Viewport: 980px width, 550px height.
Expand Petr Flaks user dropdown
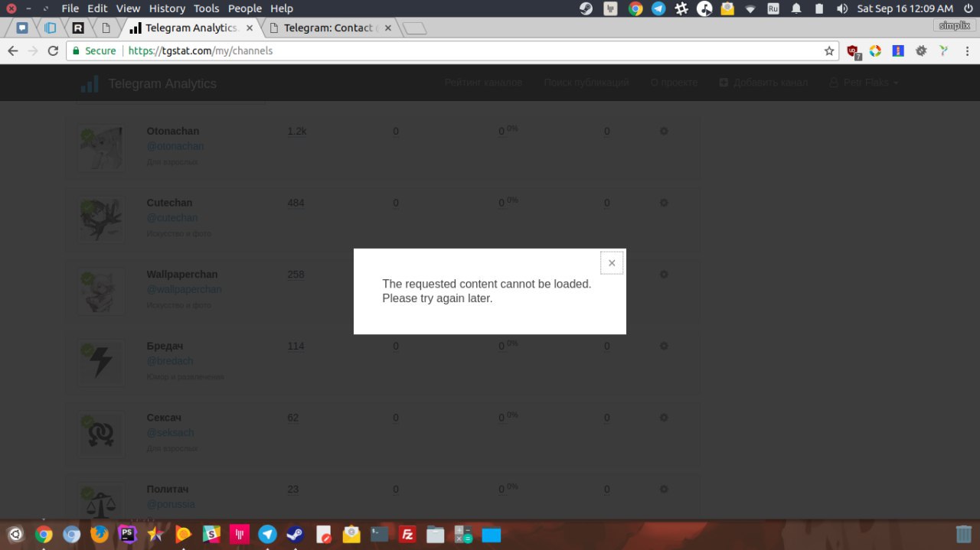click(864, 83)
